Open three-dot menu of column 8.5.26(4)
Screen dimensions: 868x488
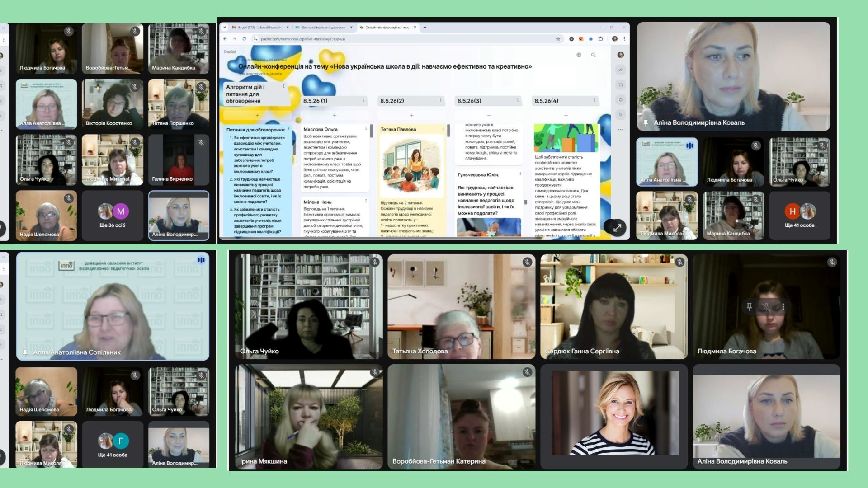594,100
